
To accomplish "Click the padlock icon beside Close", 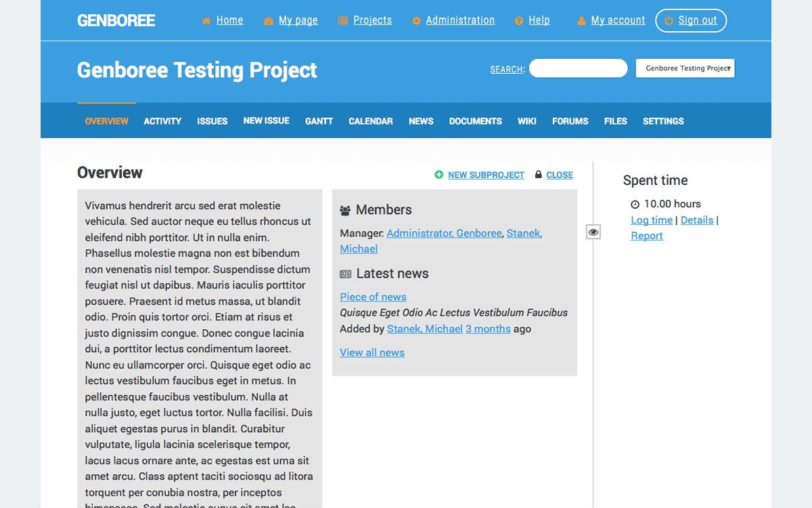I will 539,175.
